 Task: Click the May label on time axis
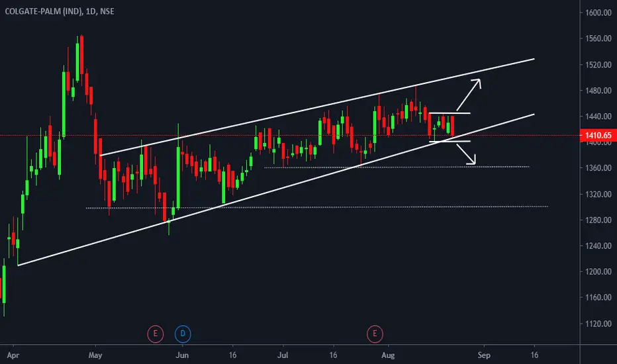pyautogui.click(x=95, y=355)
